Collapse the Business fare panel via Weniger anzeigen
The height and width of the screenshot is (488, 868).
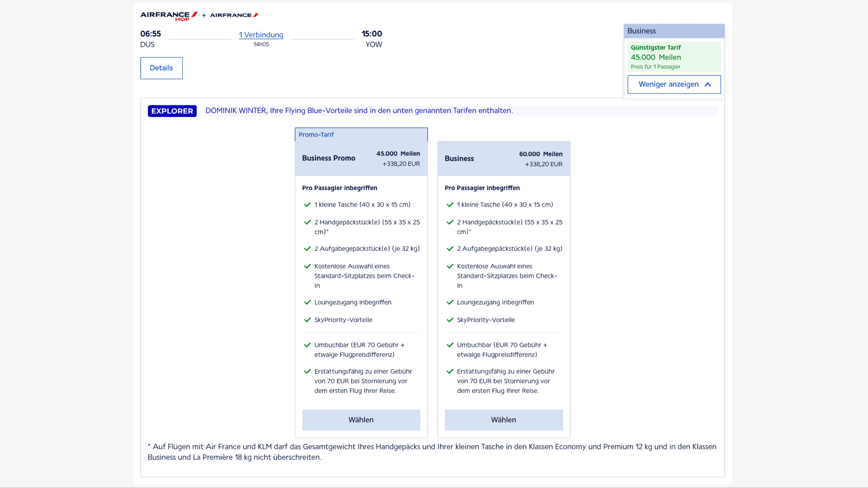[x=669, y=84]
